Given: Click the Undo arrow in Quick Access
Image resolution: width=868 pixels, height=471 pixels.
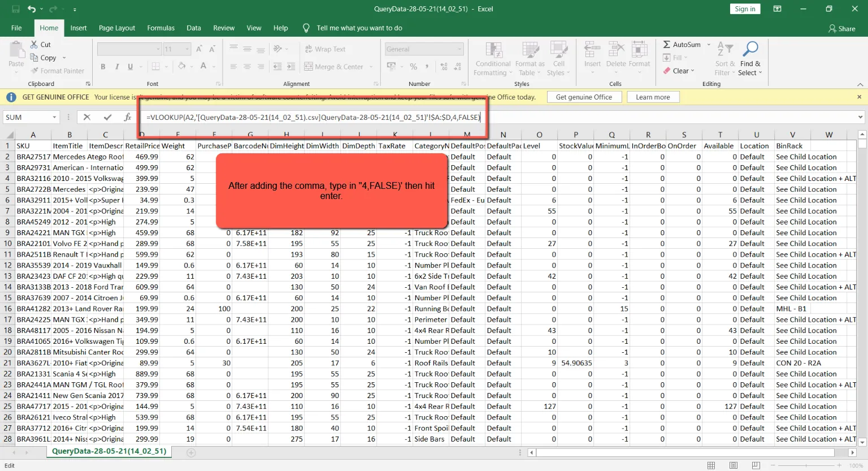Looking at the screenshot, I should (32, 9).
